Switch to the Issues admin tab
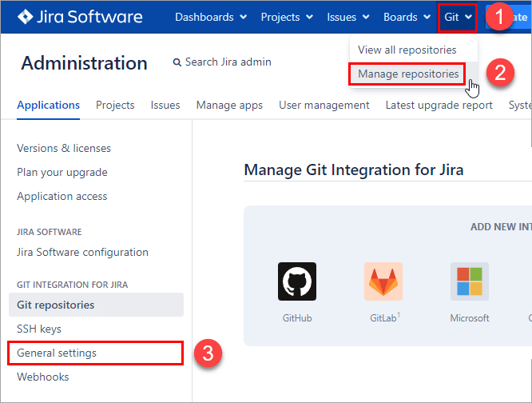 pos(165,106)
